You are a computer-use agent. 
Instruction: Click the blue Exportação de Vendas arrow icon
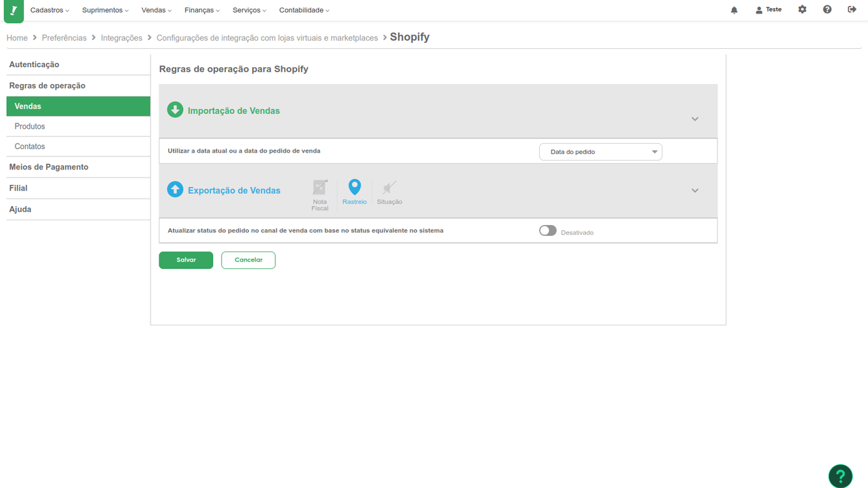pyautogui.click(x=175, y=190)
